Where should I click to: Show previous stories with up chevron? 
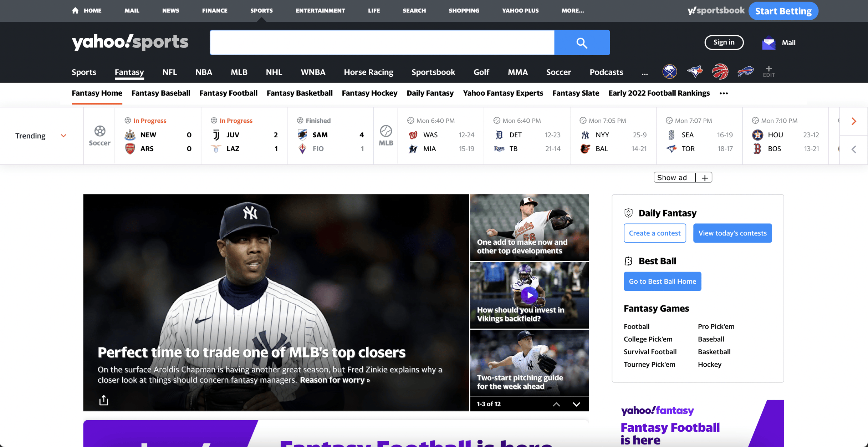[556, 404]
